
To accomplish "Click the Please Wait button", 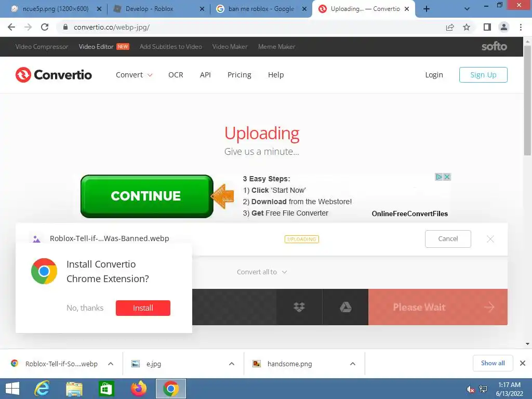I will 437,307.
